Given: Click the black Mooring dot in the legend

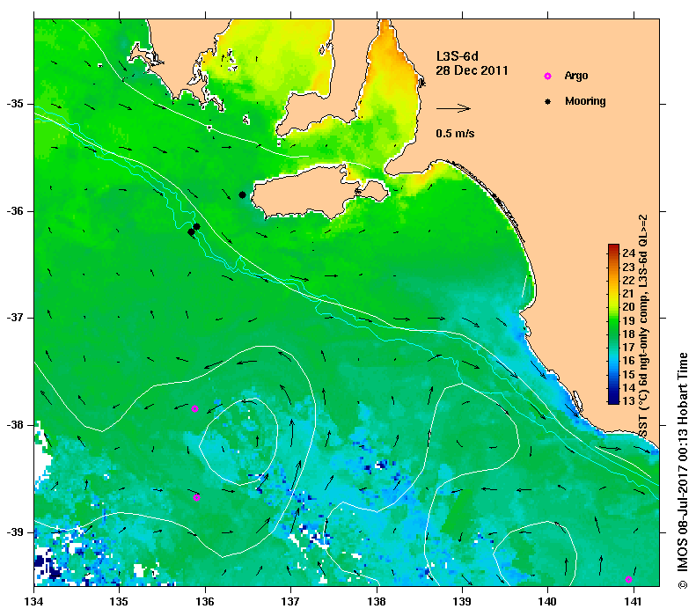Looking at the screenshot, I should (548, 101).
